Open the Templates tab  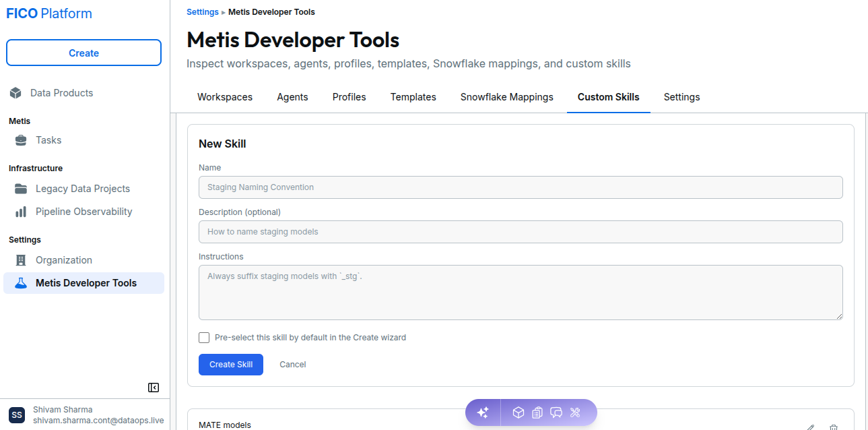click(413, 97)
